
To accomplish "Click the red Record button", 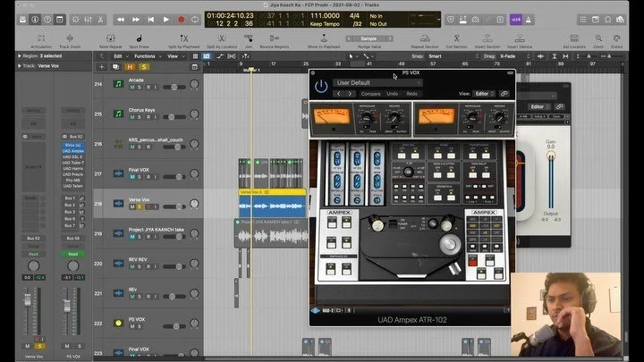I will [x=181, y=20].
